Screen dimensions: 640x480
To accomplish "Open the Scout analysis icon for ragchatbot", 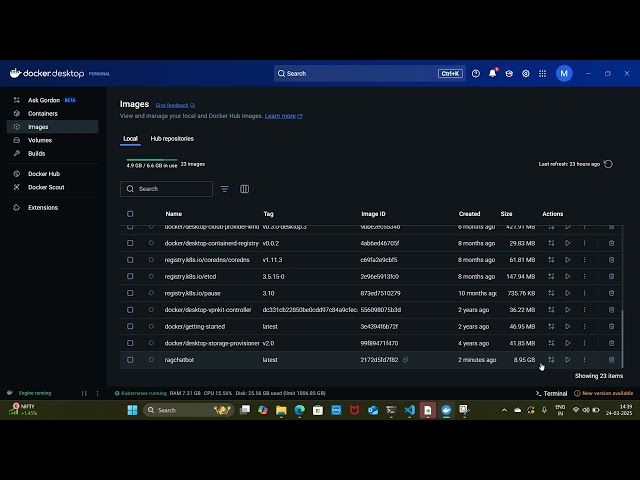I will [x=551, y=360].
